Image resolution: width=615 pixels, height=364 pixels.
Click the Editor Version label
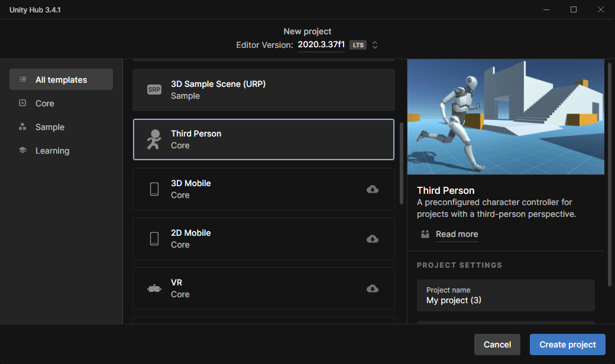click(264, 45)
